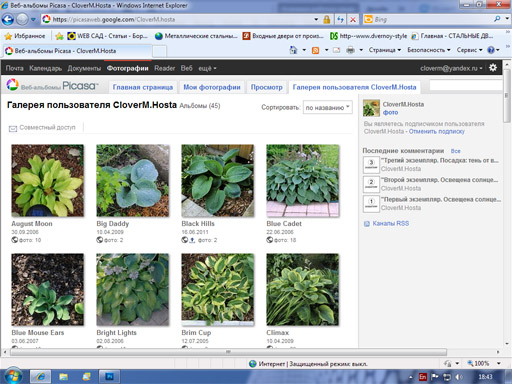Click the new tab button
The image size is (512, 384).
click(x=159, y=51)
